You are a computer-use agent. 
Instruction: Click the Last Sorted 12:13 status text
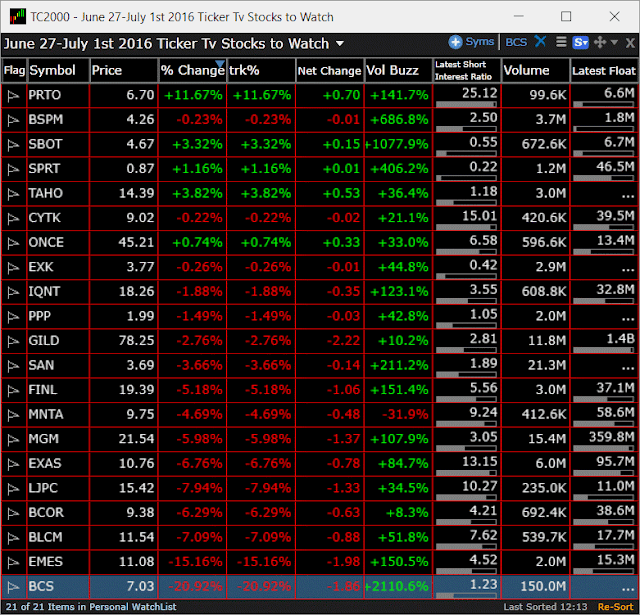click(545, 607)
